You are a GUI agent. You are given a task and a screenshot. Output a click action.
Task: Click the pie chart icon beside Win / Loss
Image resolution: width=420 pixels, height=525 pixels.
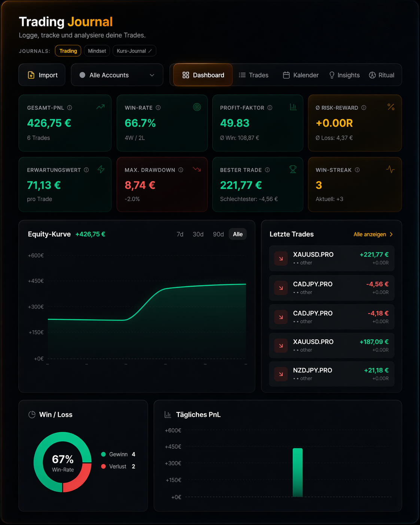point(32,415)
